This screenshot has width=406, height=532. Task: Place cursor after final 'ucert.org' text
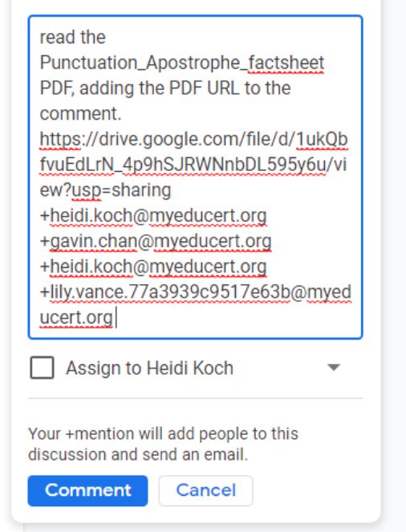pyautogui.click(x=114, y=318)
